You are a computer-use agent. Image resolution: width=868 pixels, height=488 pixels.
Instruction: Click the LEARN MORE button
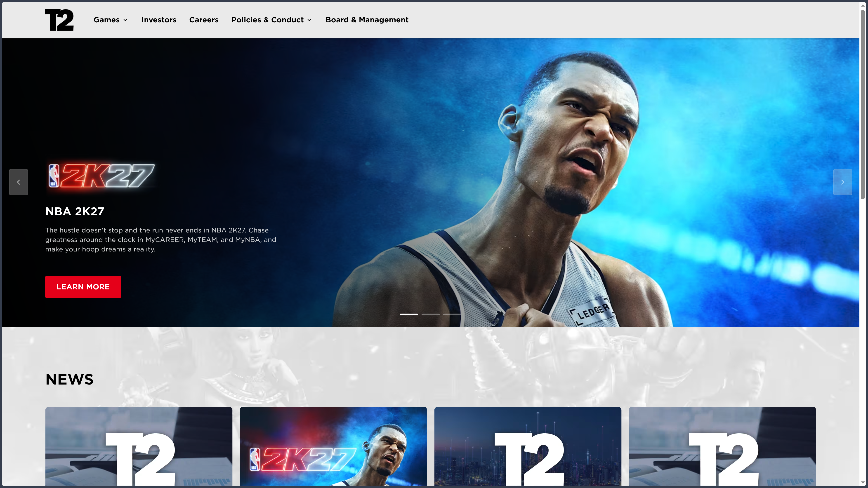tap(83, 287)
